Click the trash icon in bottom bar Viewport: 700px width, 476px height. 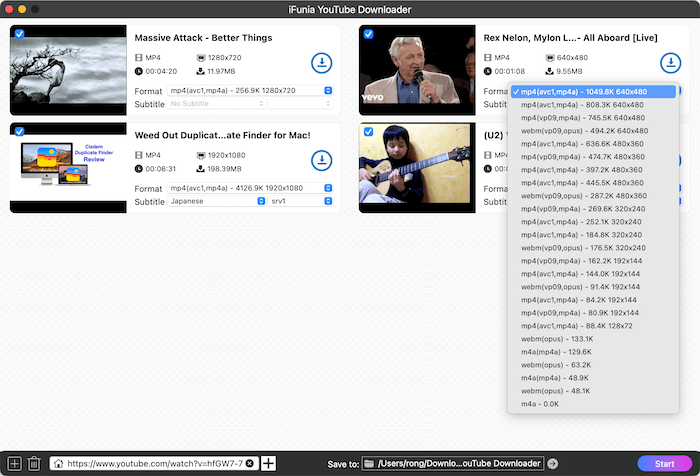[33, 464]
